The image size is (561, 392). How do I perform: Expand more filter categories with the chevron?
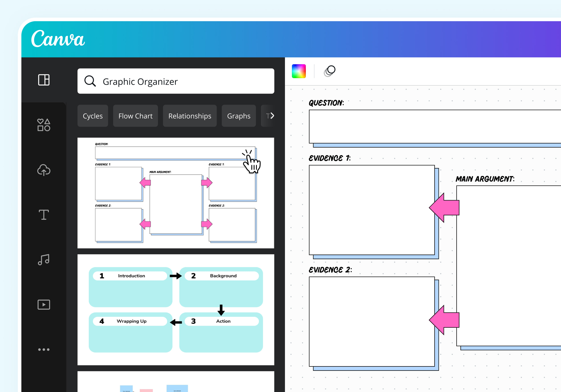(x=272, y=116)
